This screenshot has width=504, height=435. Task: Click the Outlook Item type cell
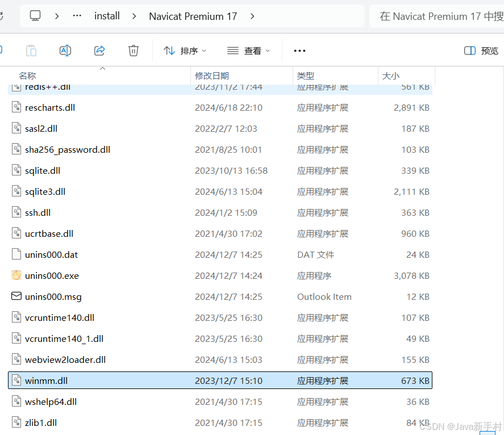coord(324,297)
